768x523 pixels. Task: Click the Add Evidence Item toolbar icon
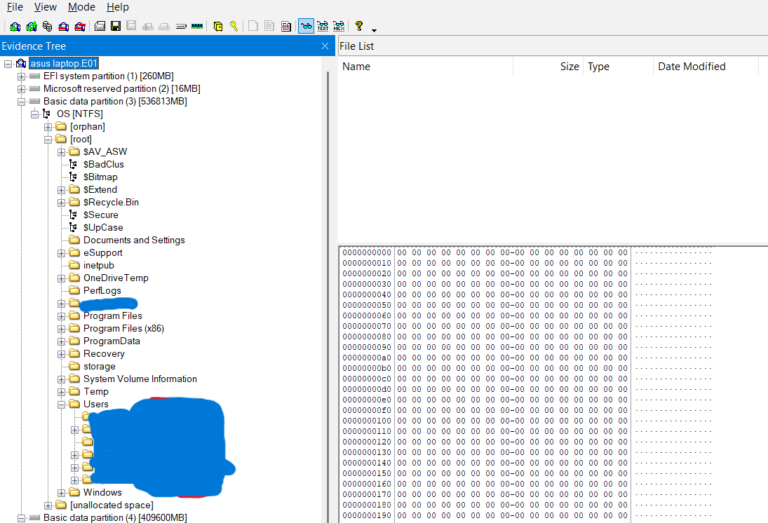pyautogui.click(x=15, y=26)
